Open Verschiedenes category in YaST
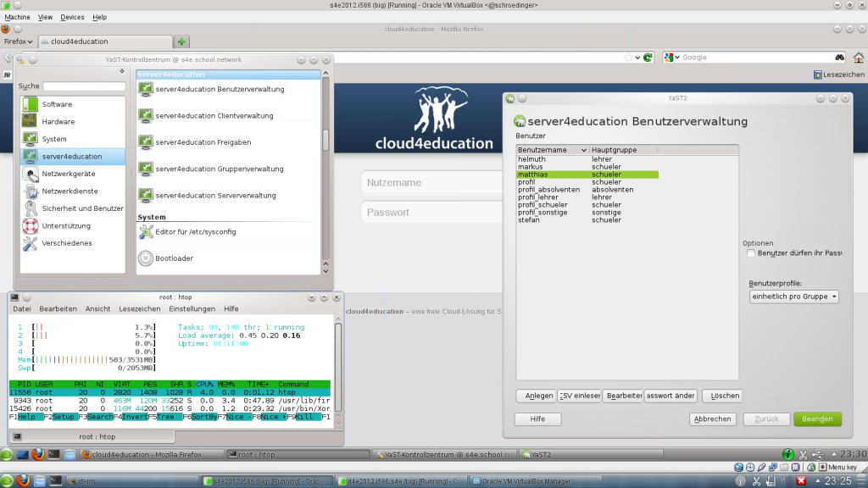This screenshot has height=488, width=868. (73, 243)
